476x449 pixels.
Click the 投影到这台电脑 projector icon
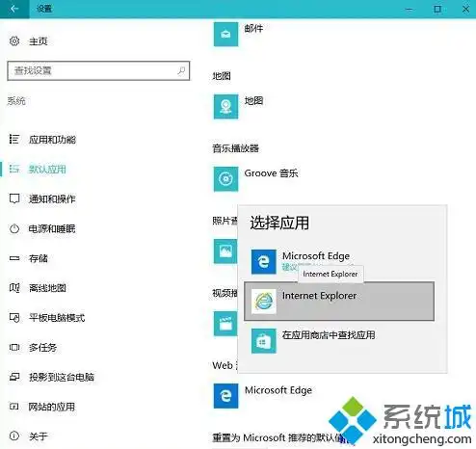(x=14, y=377)
